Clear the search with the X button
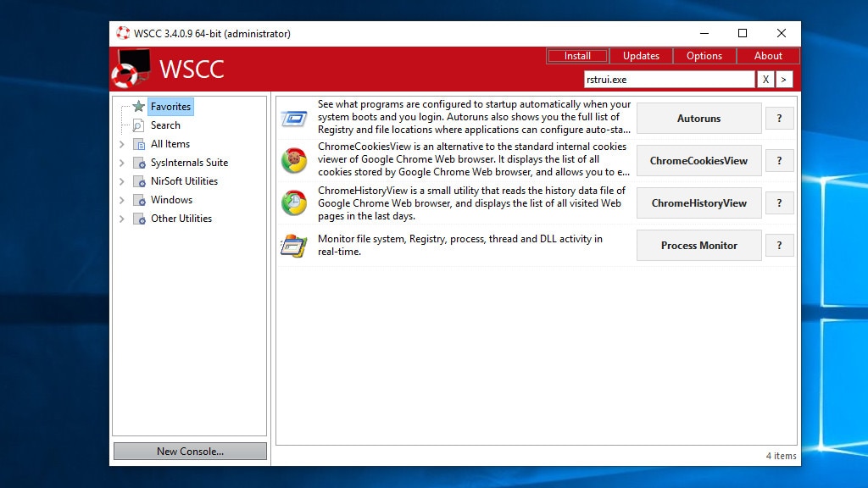Screen dimensions: 868x488 tap(765, 78)
